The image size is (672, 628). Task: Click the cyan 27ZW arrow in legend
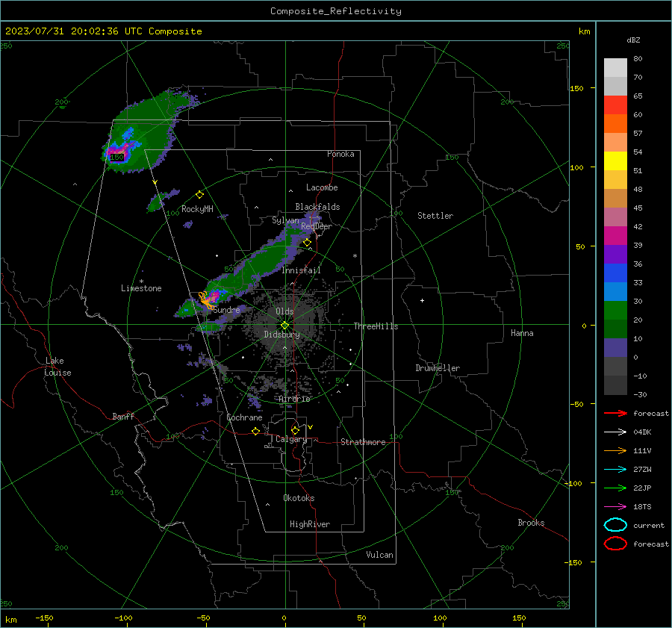pos(615,470)
